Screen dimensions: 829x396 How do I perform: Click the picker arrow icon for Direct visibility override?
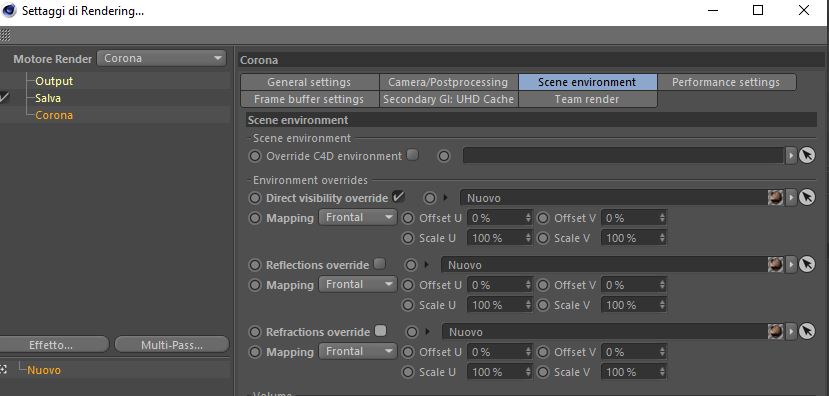[807, 198]
